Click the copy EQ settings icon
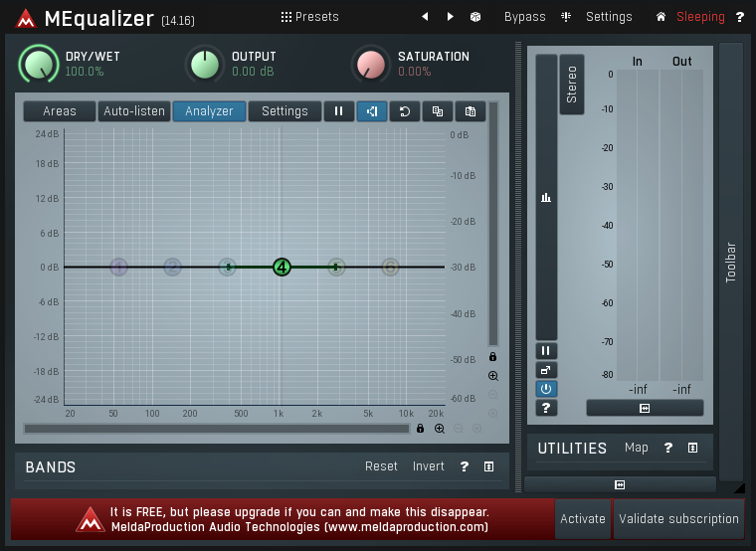Viewport: 756px width, 551px height. pyautogui.click(x=437, y=111)
